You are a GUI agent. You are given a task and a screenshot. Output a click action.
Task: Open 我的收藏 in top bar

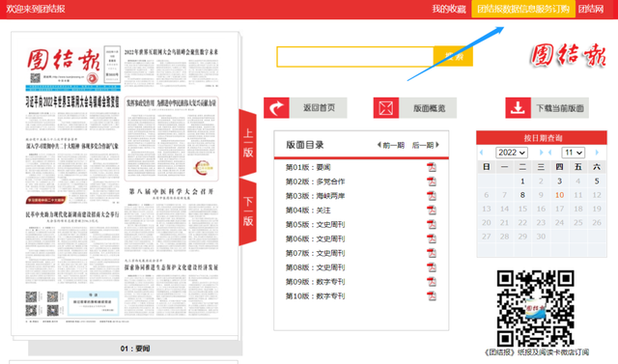448,9
